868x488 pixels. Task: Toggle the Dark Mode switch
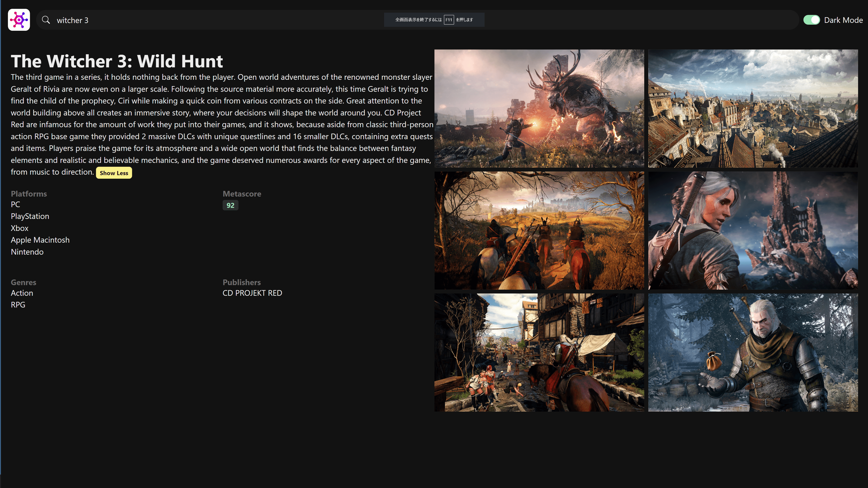(x=811, y=20)
